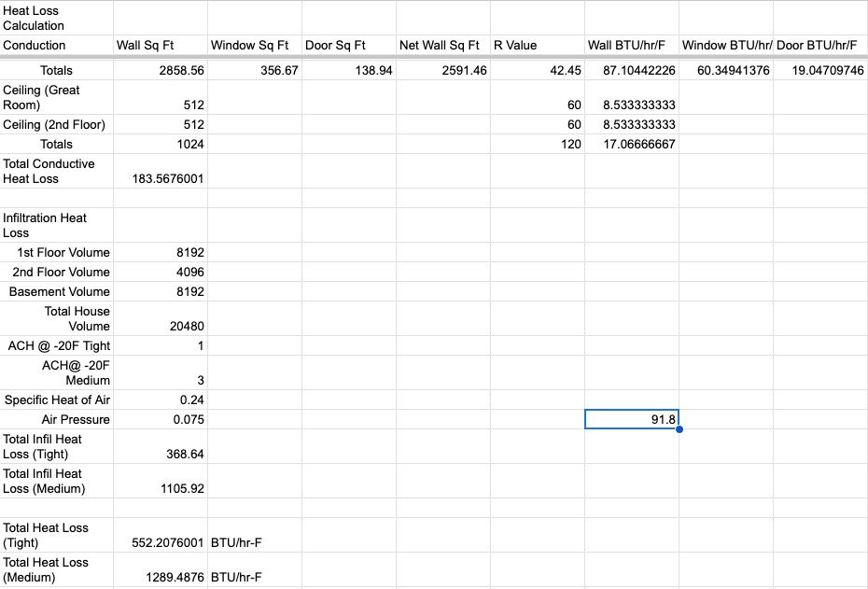868x589 pixels.
Task: Select the Medium infil heat loss 1105.92
Action: [161, 481]
